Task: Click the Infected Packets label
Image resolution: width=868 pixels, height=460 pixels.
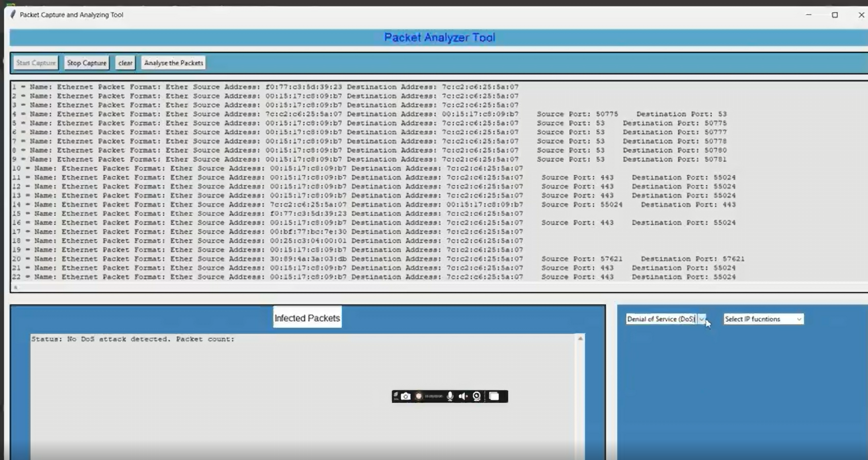Action: pos(307,318)
